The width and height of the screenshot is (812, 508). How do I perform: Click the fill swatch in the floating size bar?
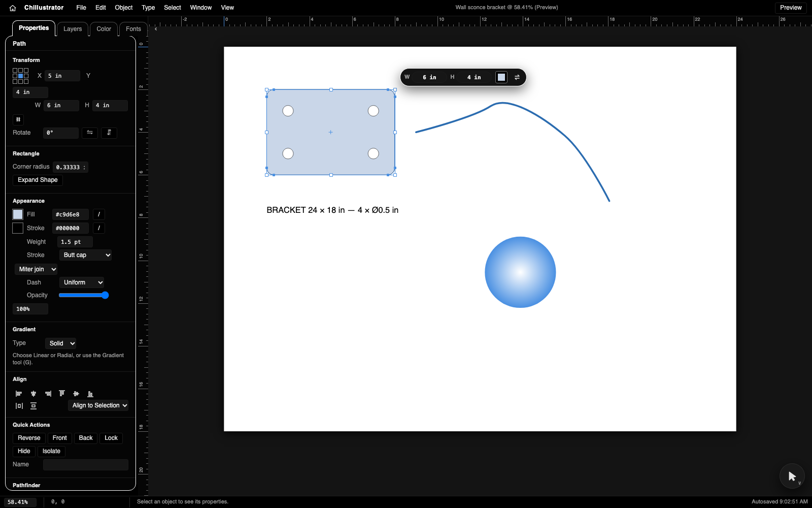(501, 77)
